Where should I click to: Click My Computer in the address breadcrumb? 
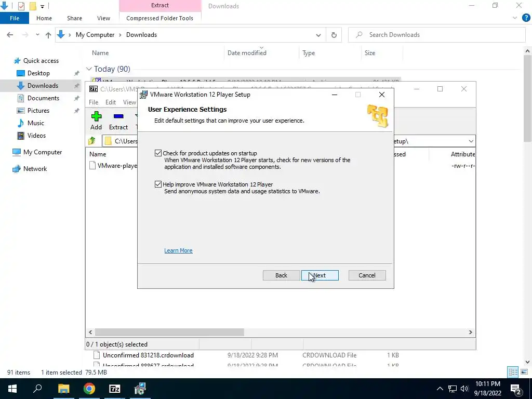click(x=95, y=35)
